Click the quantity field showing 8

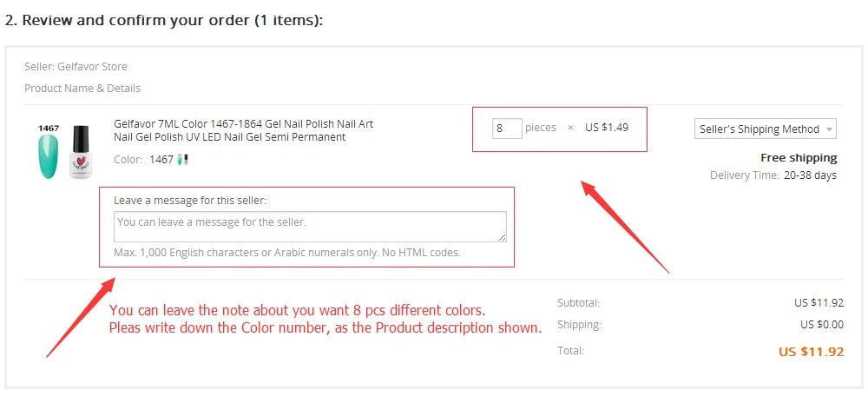[x=507, y=128]
